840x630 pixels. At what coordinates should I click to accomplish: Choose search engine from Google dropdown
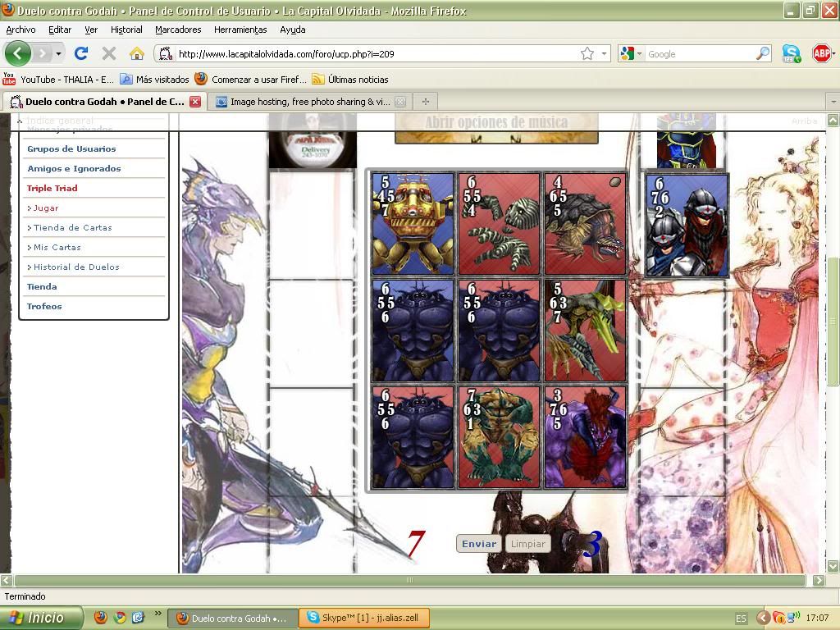(x=631, y=53)
